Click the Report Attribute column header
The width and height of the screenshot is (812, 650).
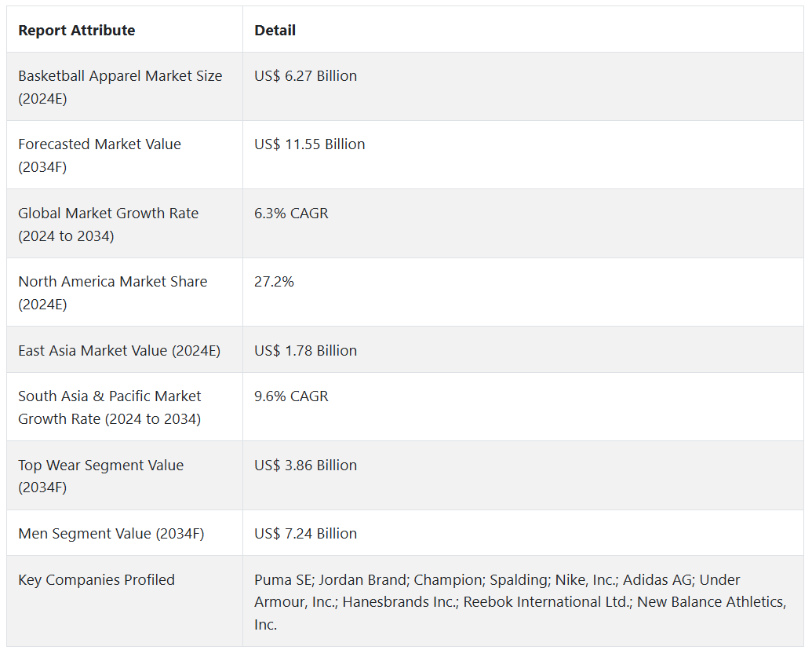click(x=77, y=31)
